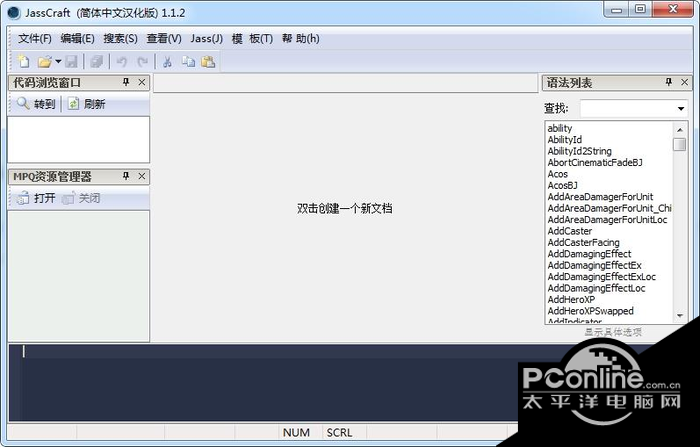Click inside the dark output console
This screenshot has height=447, width=700.
click(x=263, y=384)
